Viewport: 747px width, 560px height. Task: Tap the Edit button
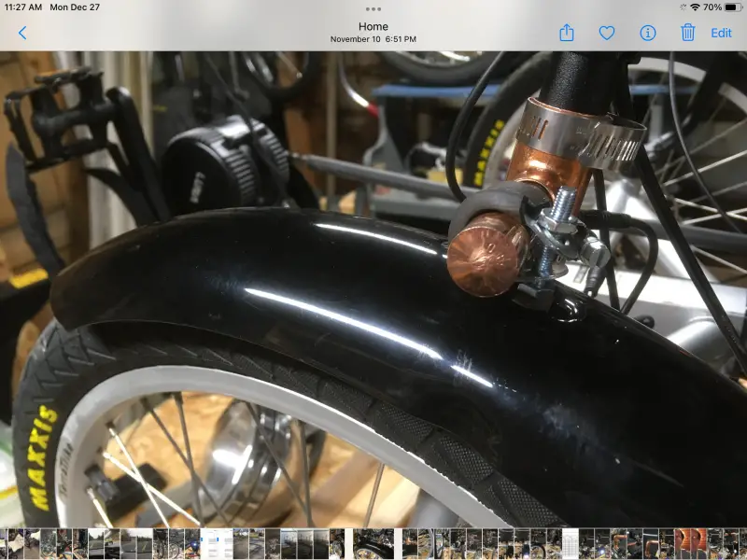pos(721,33)
